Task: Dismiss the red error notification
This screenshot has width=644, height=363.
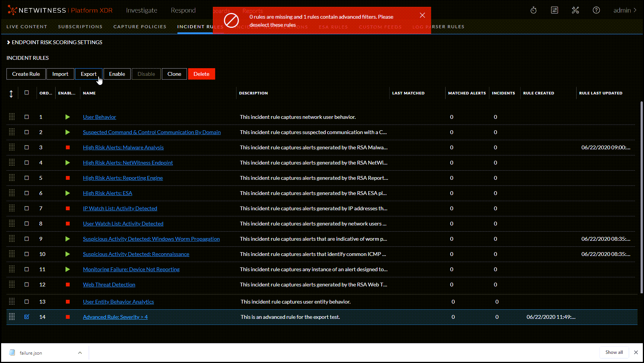Action: pyautogui.click(x=422, y=15)
